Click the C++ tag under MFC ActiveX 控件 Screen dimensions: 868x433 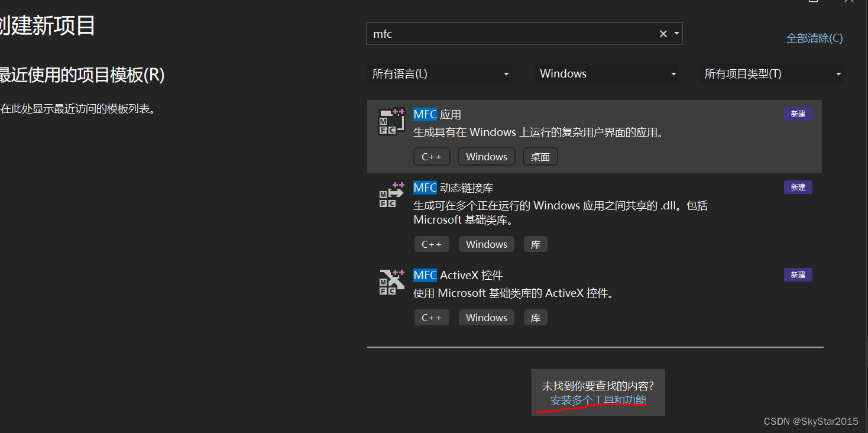(432, 318)
